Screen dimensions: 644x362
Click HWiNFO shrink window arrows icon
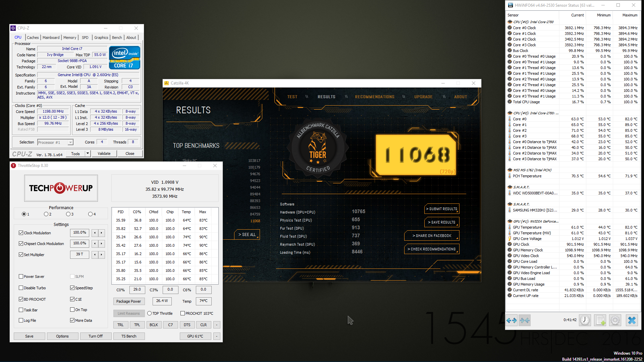(x=525, y=320)
